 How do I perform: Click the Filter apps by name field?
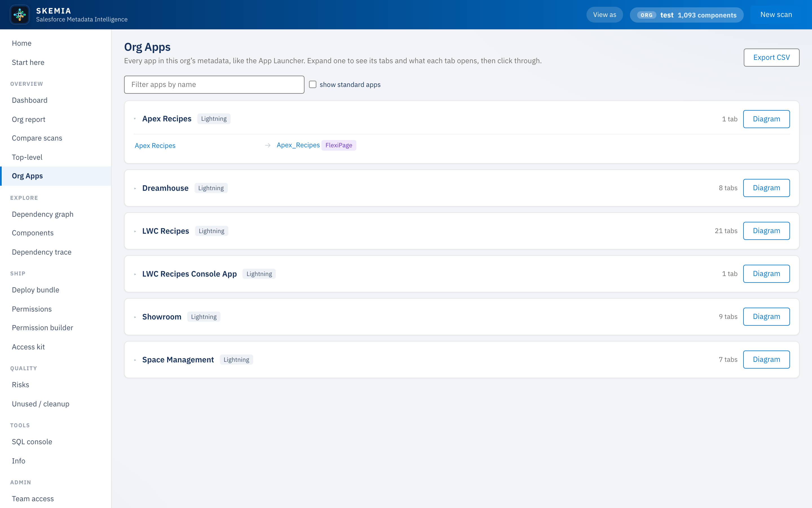tap(214, 85)
